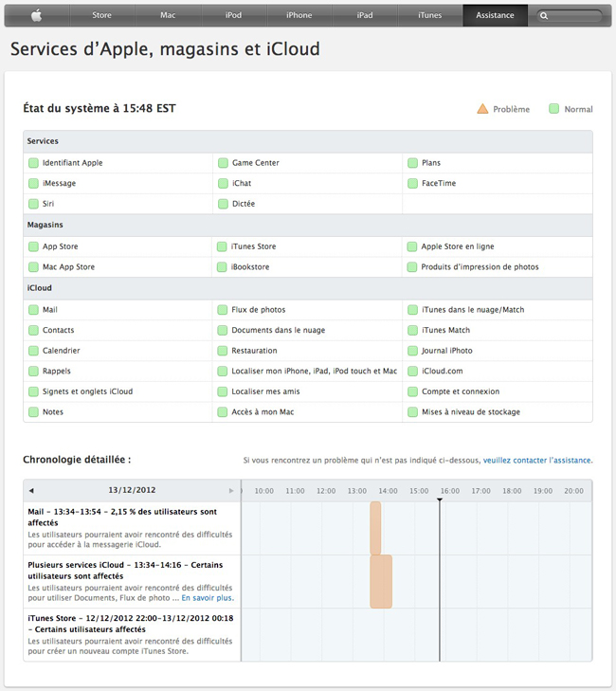Click the iBookstore status icon
Screen dimensions: 616x691
pos(222,267)
